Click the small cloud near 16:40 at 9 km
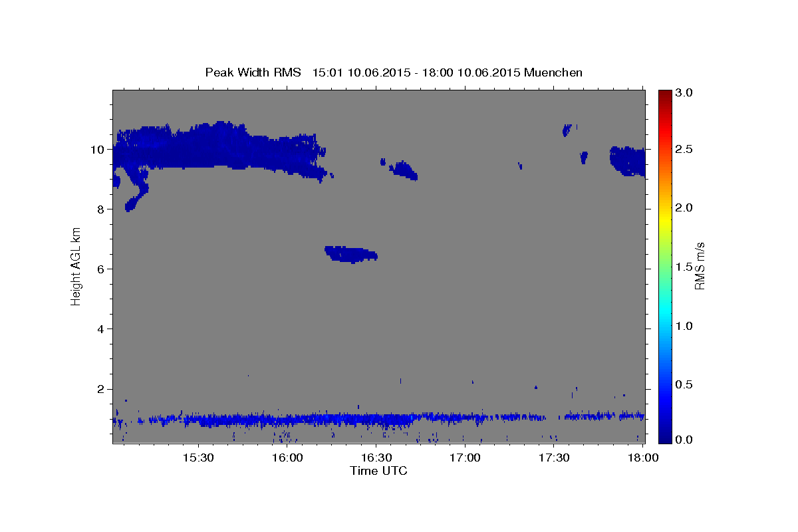This screenshot has width=798, height=532. tap(404, 170)
